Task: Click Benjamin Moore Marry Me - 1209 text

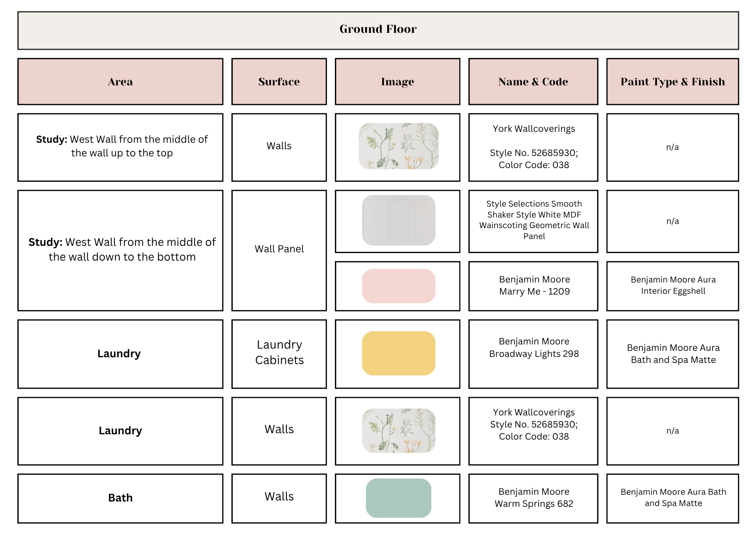Action: point(534,286)
